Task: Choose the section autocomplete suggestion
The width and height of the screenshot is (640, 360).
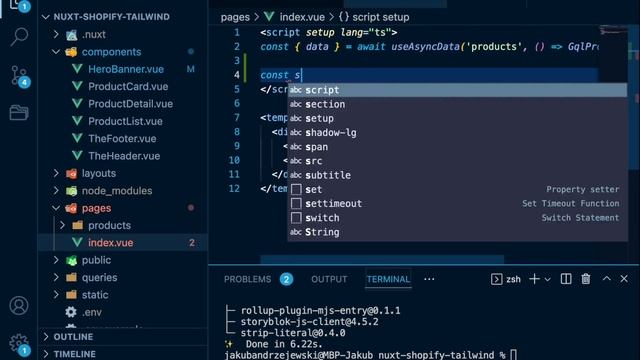Action: click(x=457, y=104)
